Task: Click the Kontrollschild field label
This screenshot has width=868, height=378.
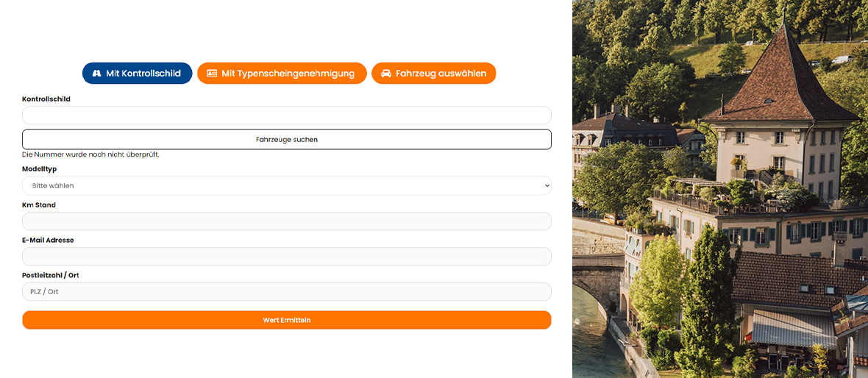Action: [x=46, y=99]
